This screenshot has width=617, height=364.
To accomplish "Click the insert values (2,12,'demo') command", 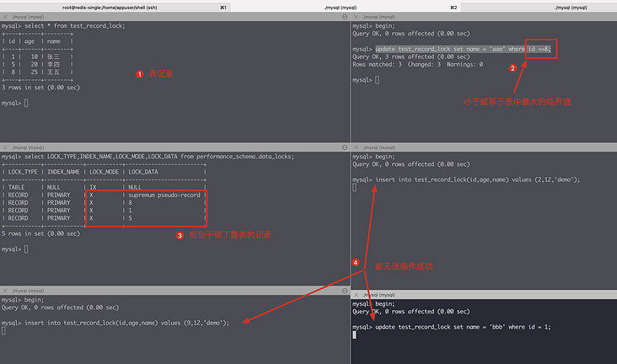I will [x=478, y=179].
